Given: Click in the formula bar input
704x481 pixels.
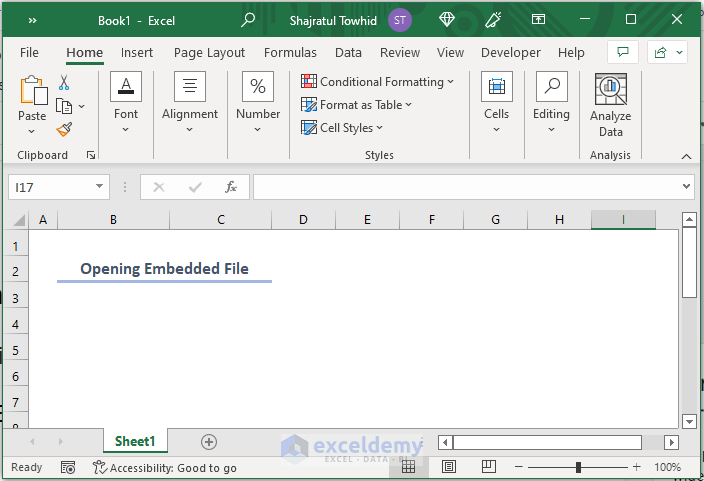Looking at the screenshot, I should pos(467,187).
